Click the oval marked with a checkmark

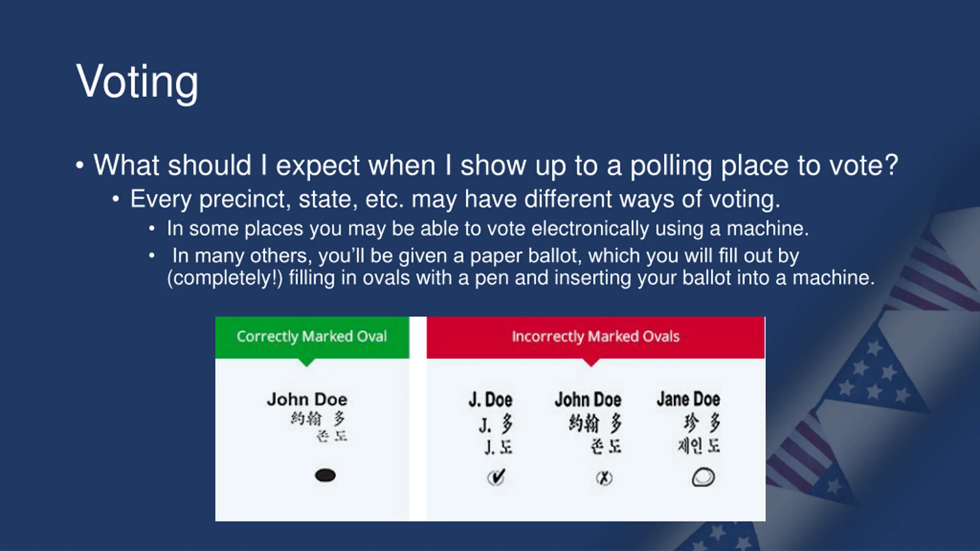click(496, 478)
